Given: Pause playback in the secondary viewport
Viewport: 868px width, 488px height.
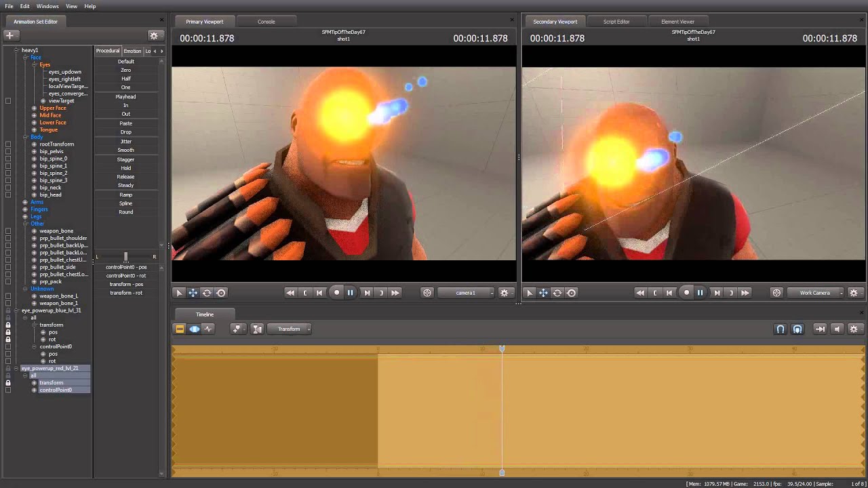Looking at the screenshot, I should pyautogui.click(x=701, y=293).
